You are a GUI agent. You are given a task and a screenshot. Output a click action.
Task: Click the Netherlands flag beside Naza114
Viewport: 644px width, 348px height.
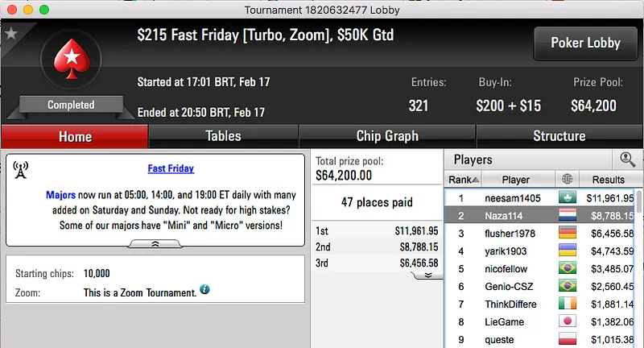tap(567, 215)
